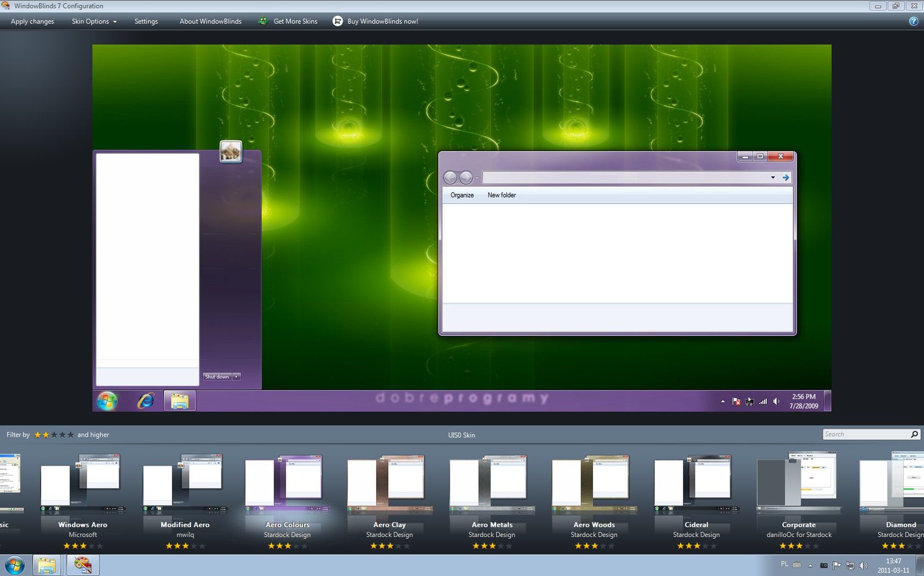Click the Aero Colours name label
This screenshot has height=576, width=924.
coord(287,525)
